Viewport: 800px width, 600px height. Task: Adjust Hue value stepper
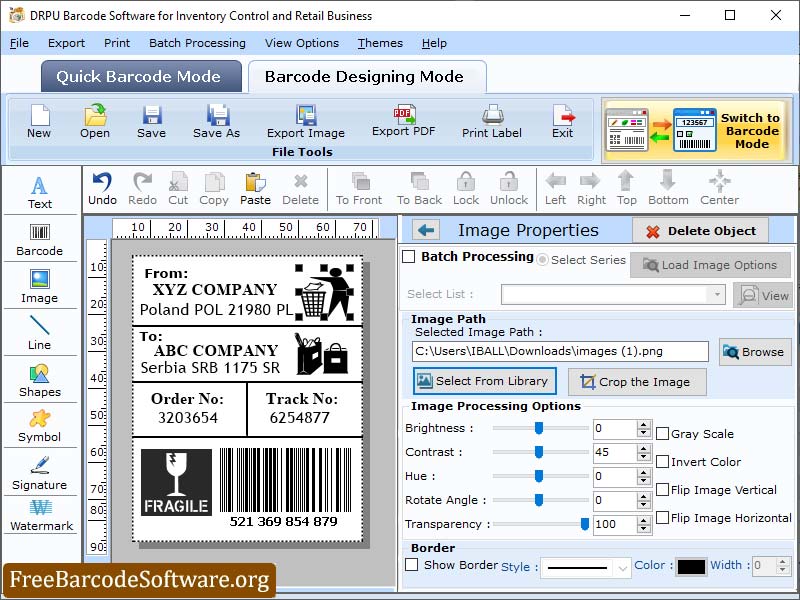(x=644, y=476)
